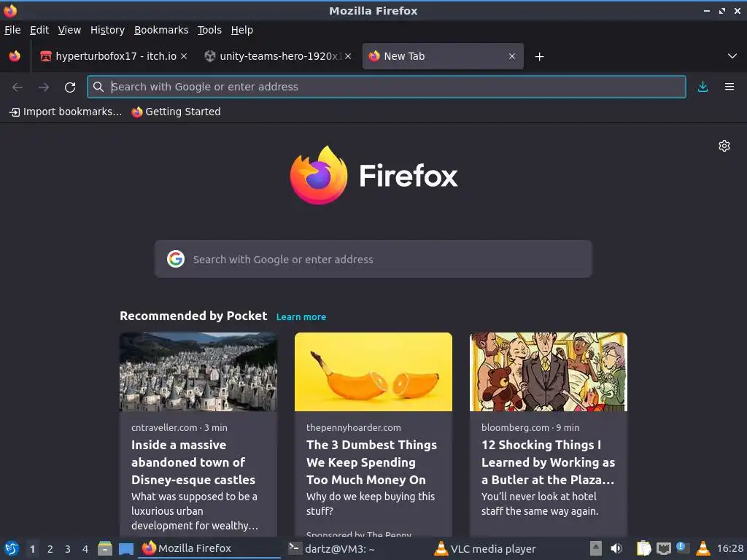Reload the current page
This screenshot has width=747, height=560.
(70, 87)
